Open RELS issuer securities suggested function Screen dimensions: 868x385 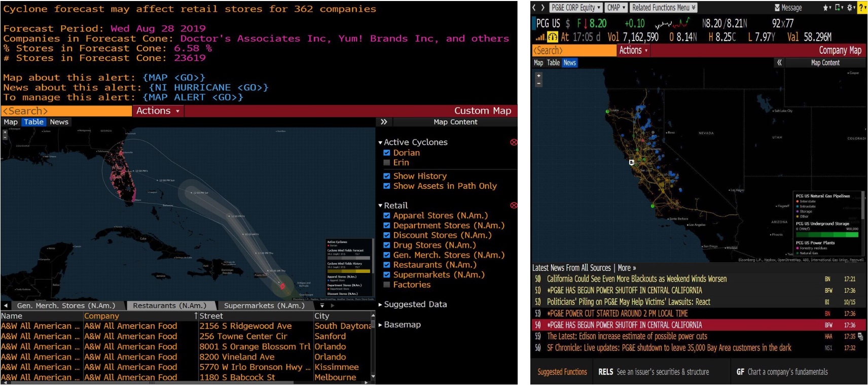(654, 372)
